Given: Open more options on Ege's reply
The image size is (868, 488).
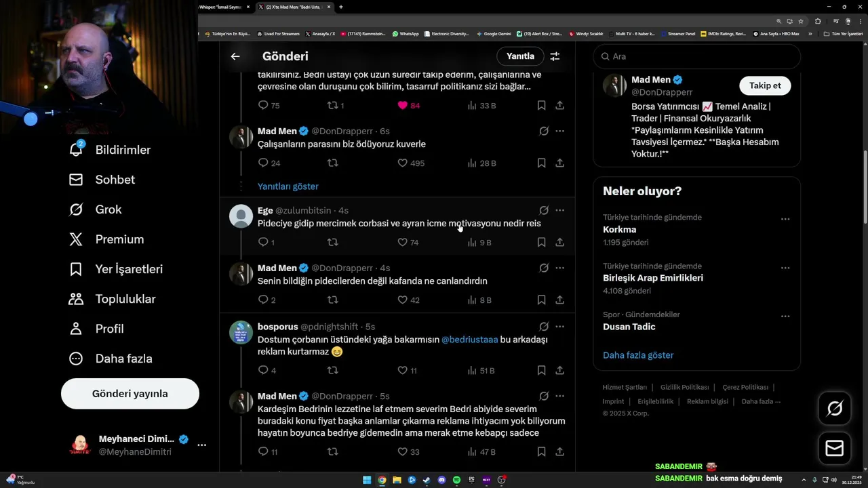Looking at the screenshot, I should (x=560, y=210).
